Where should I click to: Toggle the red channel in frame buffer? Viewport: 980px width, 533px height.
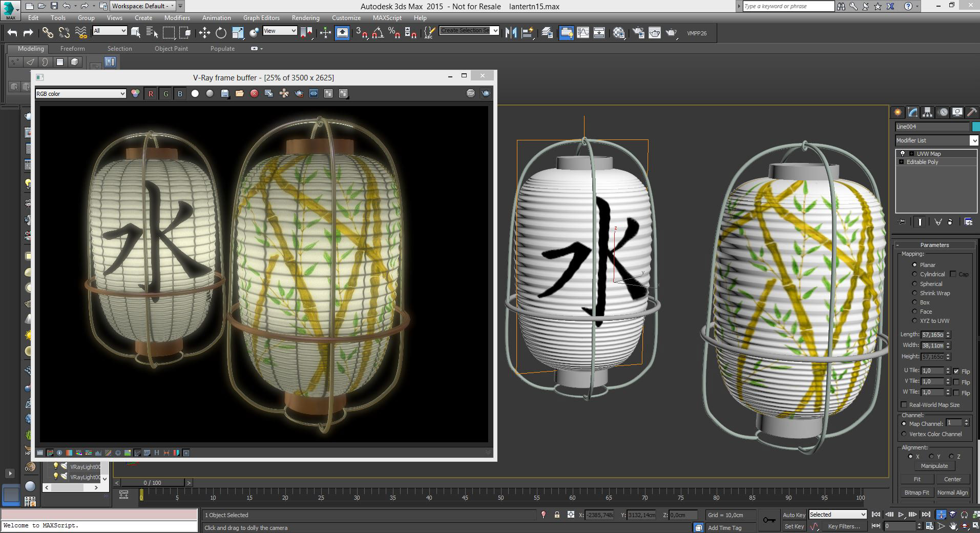(x=151, y=94)
